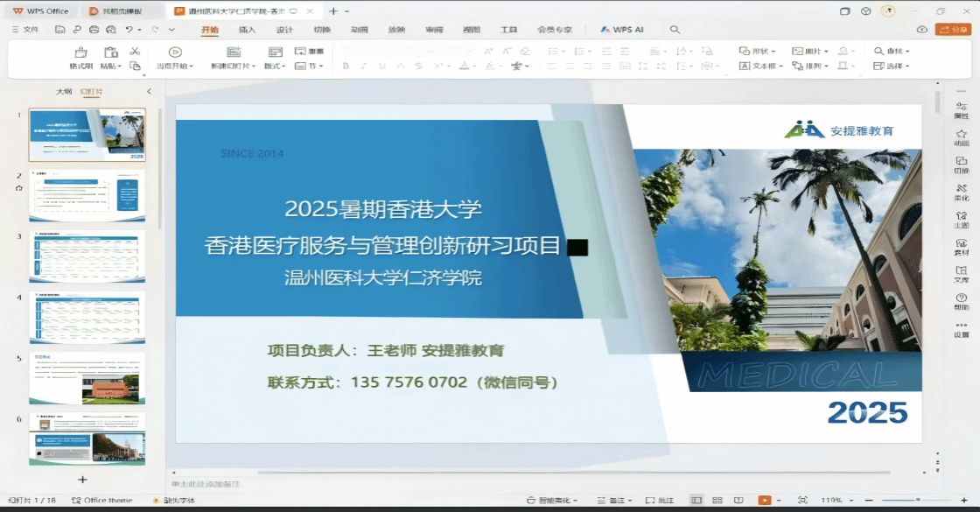
Task: Toggle the 批注 comments pane in status bar
Action: tap(657, 500)
